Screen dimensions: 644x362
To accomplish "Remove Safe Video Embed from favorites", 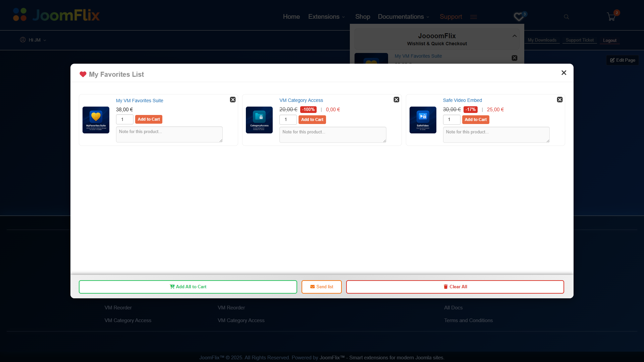I will pos(559,100).
